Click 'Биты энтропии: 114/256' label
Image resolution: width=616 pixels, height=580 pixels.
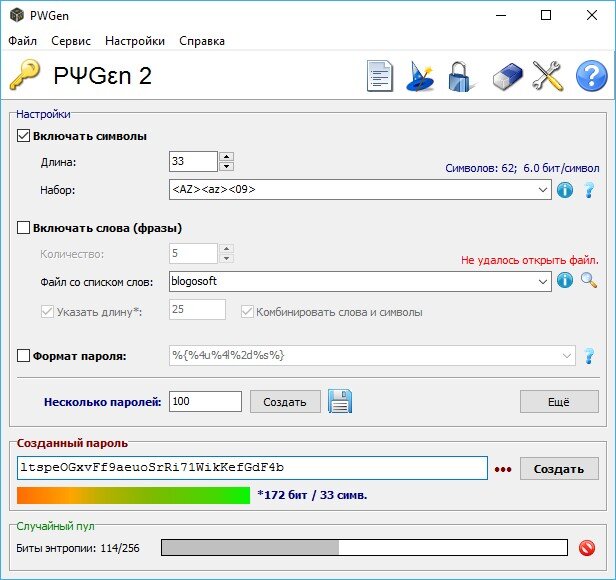pyautogui.click(x=78, y=548)
